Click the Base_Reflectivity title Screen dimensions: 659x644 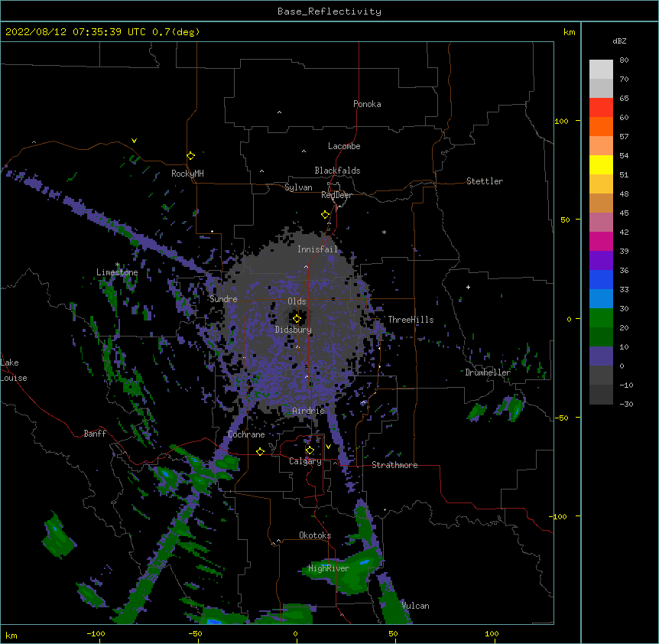pyautogui.click(x=329, y=11)
